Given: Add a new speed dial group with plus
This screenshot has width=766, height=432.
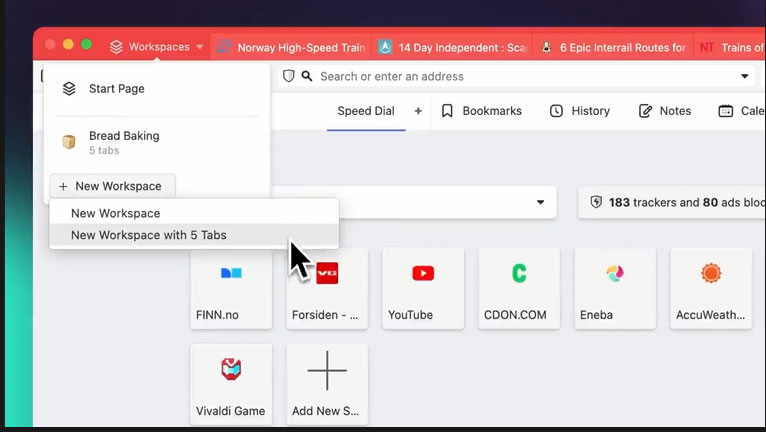Looking at the screenshot, I should click(x=418, y=111).
